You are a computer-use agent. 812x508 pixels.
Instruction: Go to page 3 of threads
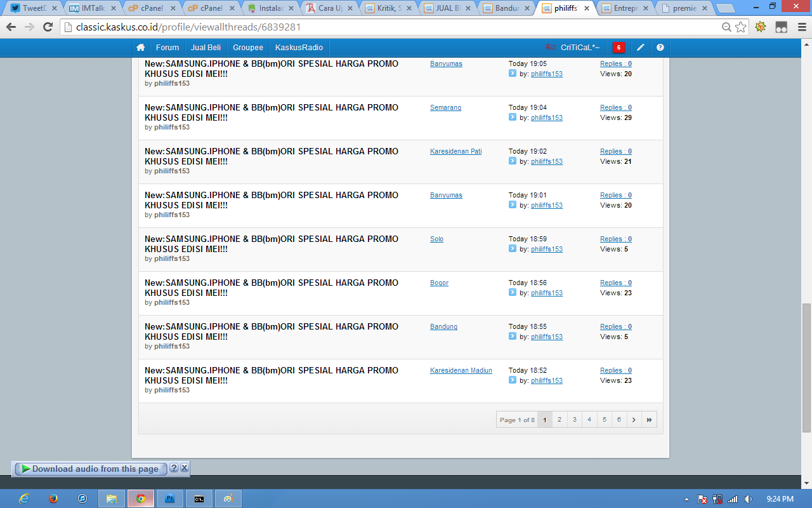click(x=574, y=420)
